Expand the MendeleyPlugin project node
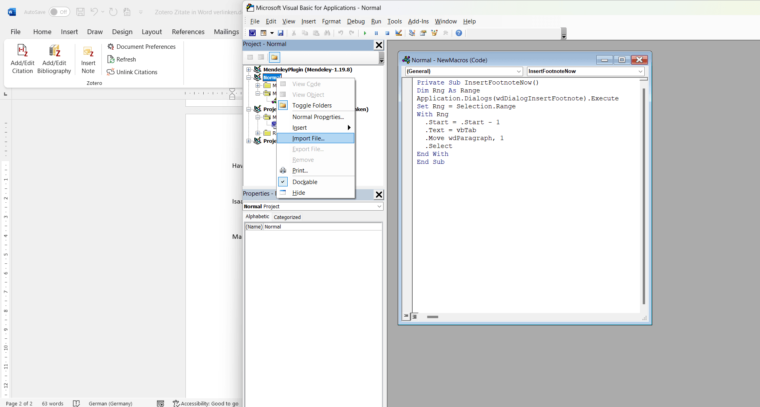The height and width of the screenshot is (407, 760). coord(249,70)
